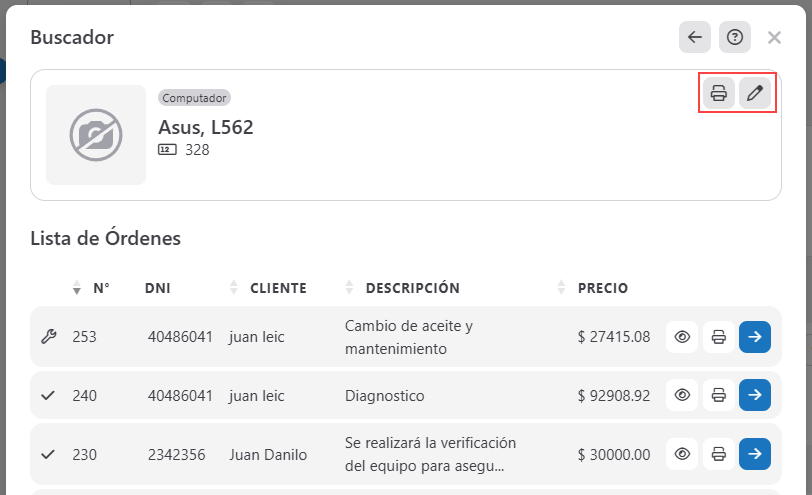Print order 240

click(718, 395)
